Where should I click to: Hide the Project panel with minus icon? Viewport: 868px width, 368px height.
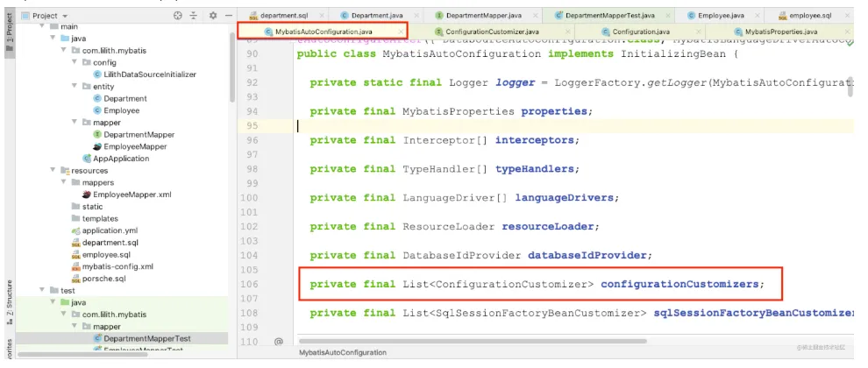pos(228,16)
